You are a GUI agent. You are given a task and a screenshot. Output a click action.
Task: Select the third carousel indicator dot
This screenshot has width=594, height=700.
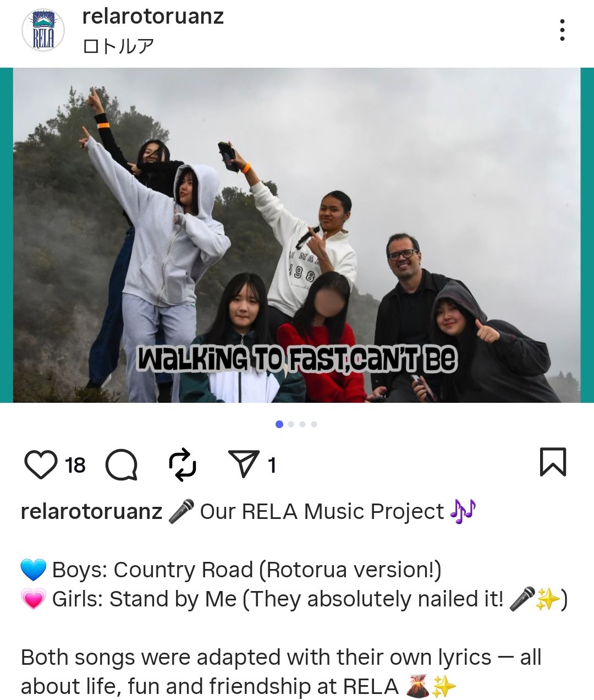[x=302, y=424]
